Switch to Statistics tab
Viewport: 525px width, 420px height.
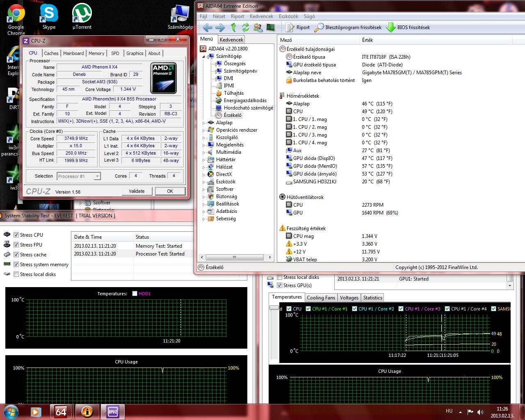click(372, 298)
